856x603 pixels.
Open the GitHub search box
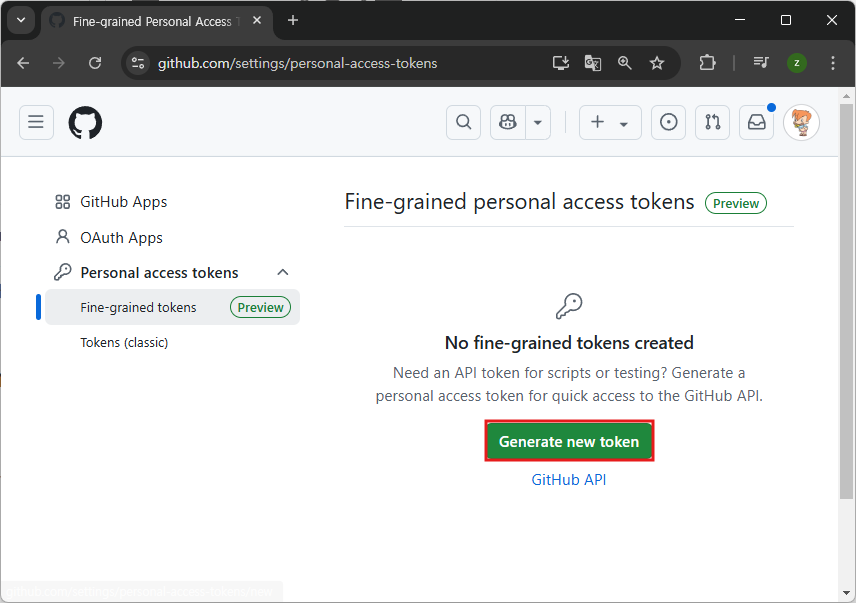pos(463,122)
